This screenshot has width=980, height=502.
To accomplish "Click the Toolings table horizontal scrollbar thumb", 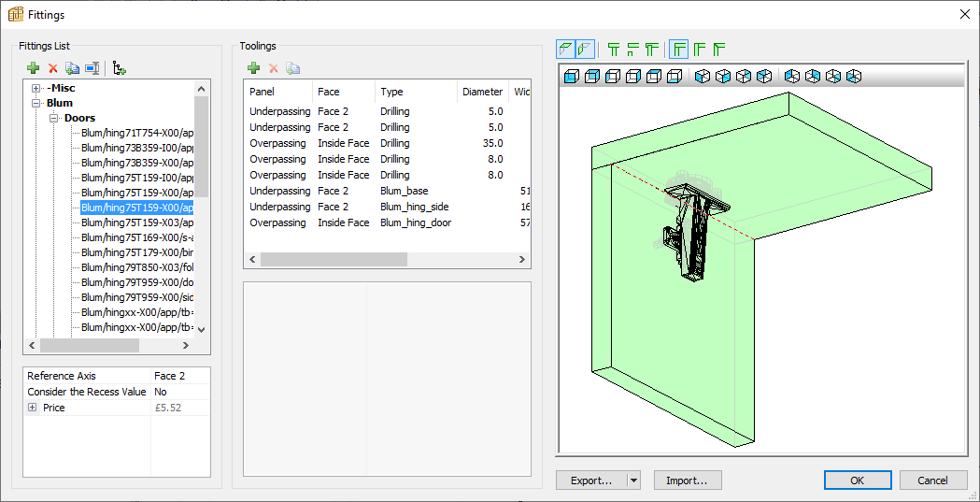I will tap(334, 259).
